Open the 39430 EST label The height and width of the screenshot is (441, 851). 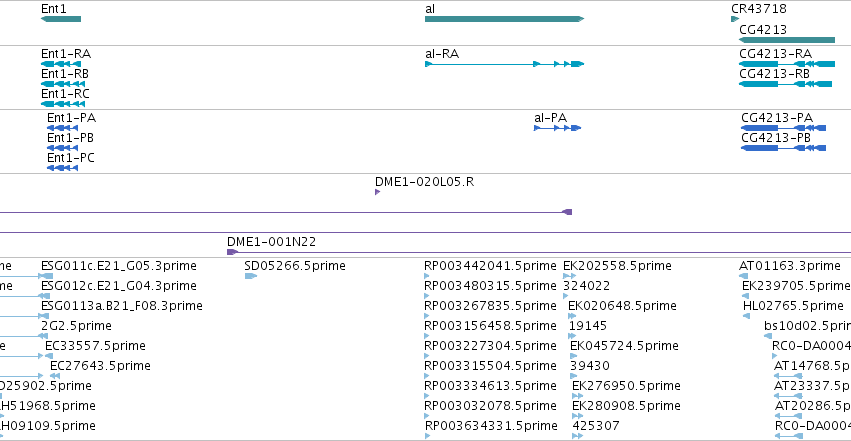(590, 366)
